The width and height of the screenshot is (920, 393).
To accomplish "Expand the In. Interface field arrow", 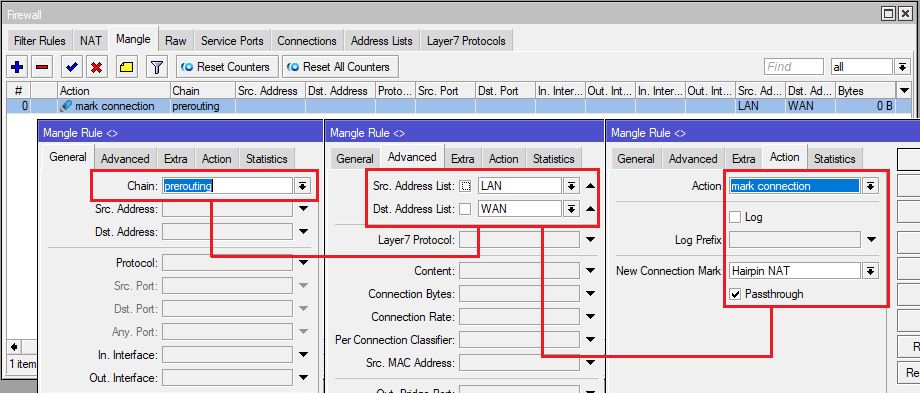I will (x=303, y=355).
